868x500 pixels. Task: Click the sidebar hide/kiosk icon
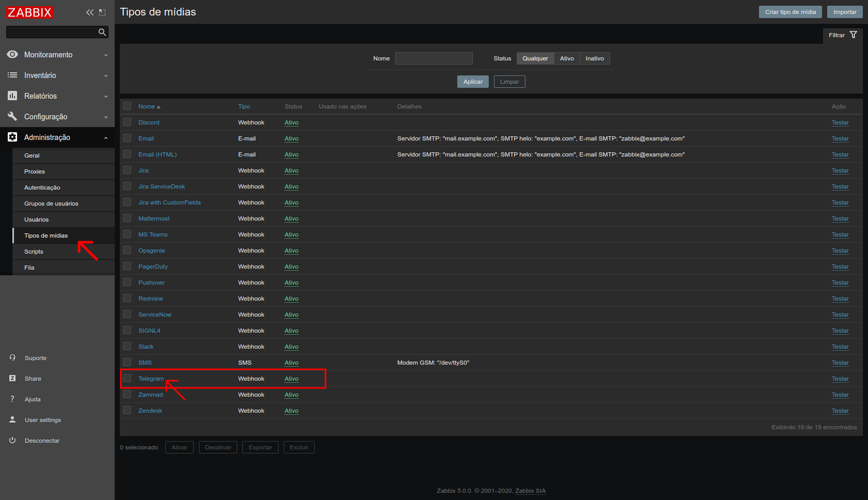tap(102, 12)
